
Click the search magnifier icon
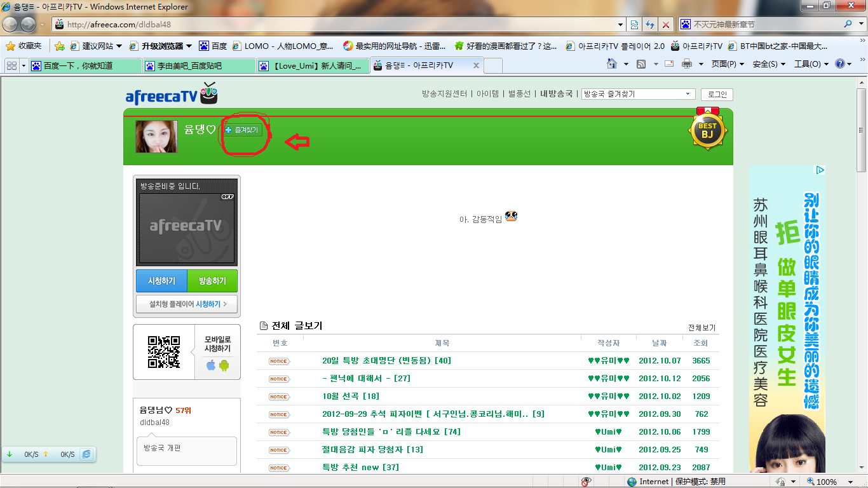click(x=848, y=24)
